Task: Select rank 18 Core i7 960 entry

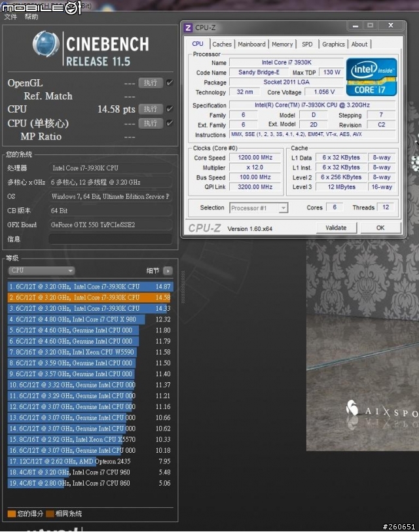Action: coord(90,472)
